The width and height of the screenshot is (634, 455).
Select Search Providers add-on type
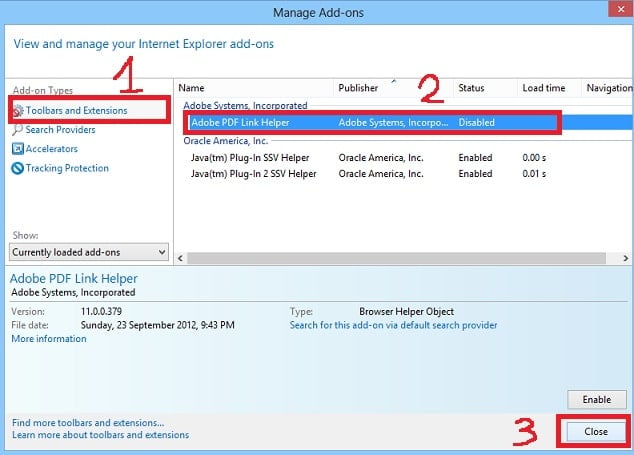tap(60, 130)
